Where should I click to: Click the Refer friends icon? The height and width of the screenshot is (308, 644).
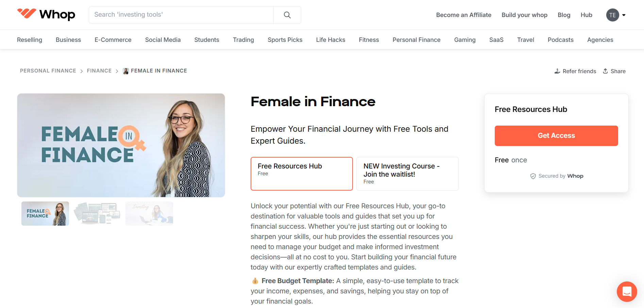[x=557, y=71]
